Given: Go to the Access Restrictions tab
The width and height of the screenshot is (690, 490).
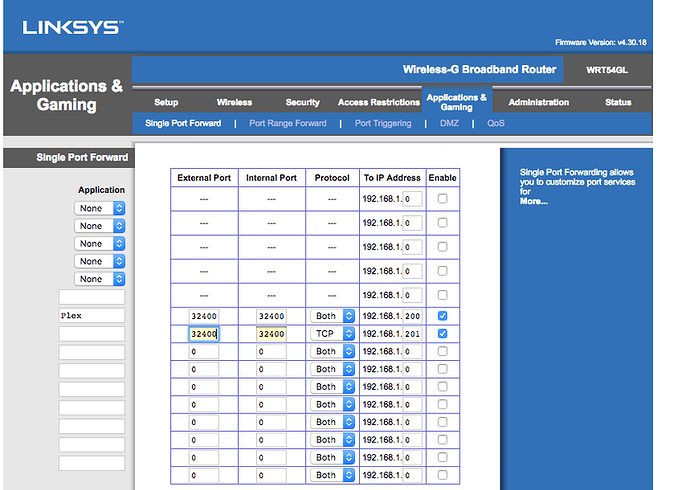Looking at the screenshot, I should click(x=379, y=102).
